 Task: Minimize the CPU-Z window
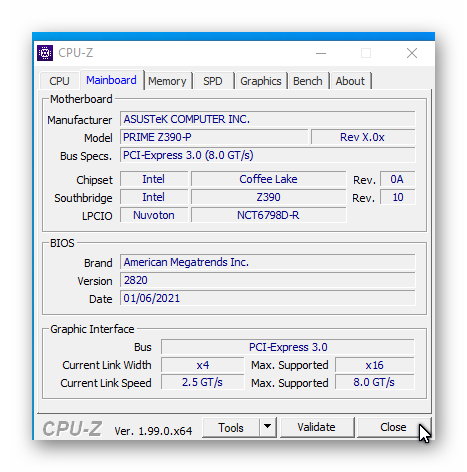click(321, 53)
